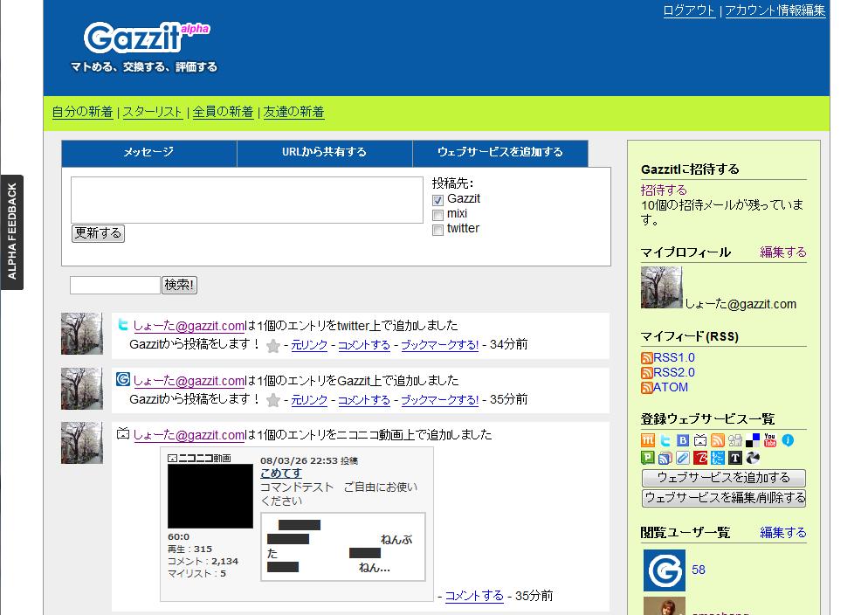Click the mixi icon in registered services
868x615 pixels.
tap(648, 440)
